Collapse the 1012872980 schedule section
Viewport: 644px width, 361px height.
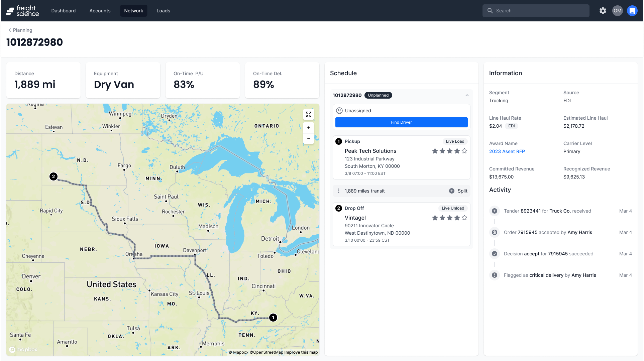(467, 95)
